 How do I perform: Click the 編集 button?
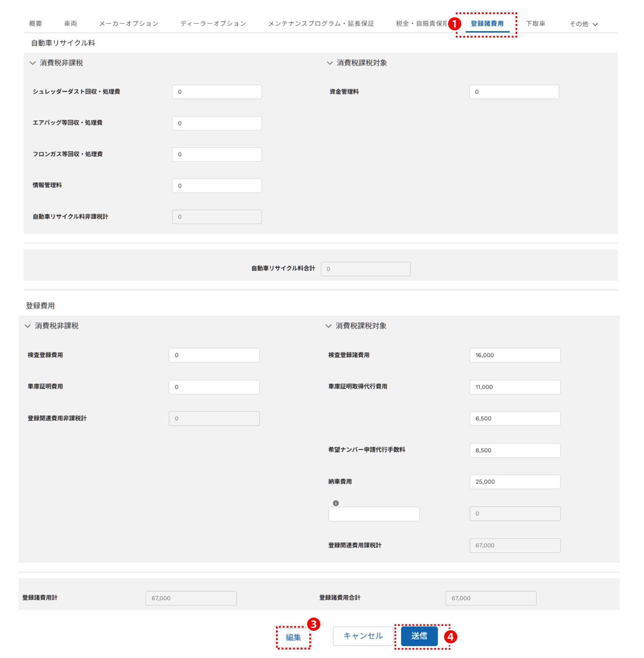pyautogui.click(x=293, y=637)
